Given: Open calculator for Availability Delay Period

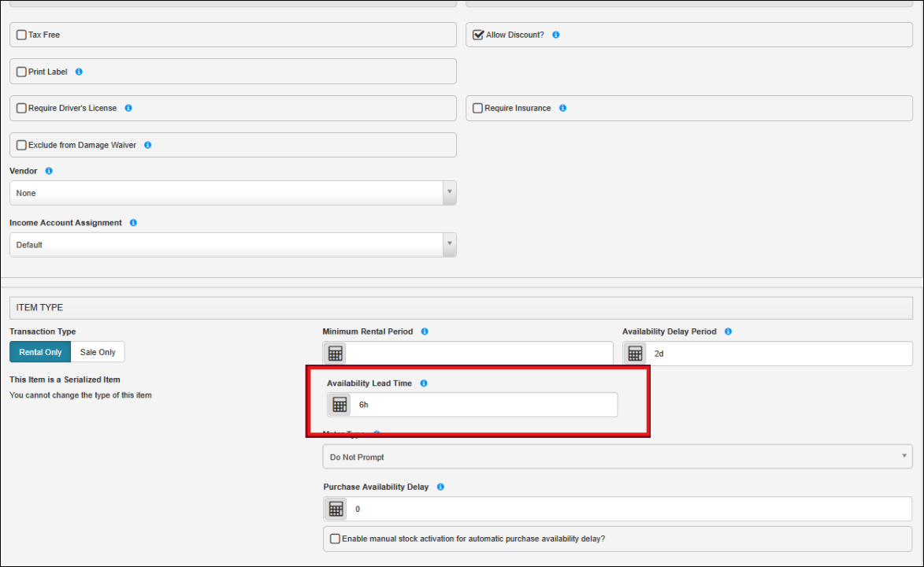Looking at the screenshot, I should pyautogui.click(x=635, y=354).
